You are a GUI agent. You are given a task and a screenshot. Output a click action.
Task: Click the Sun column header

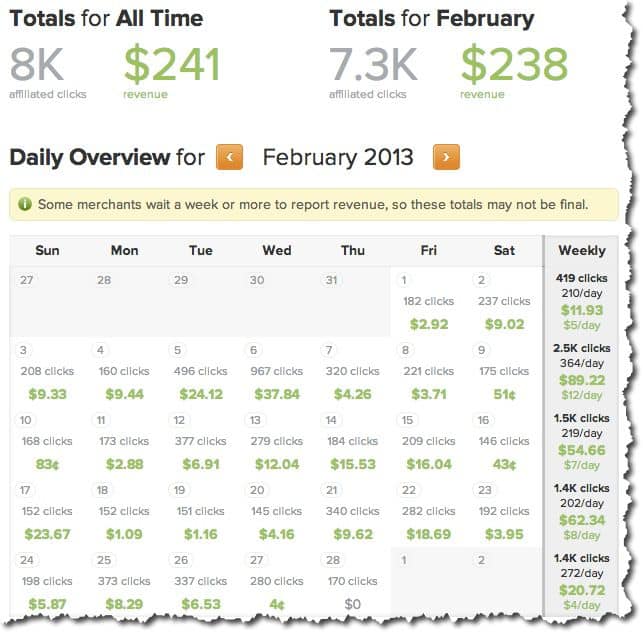point(47,250)
